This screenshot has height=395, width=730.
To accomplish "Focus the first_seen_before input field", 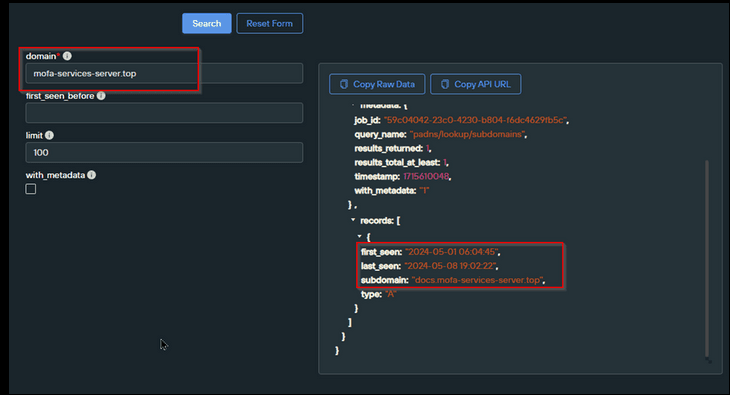I will pyautogui.click(x=164, y=113).
